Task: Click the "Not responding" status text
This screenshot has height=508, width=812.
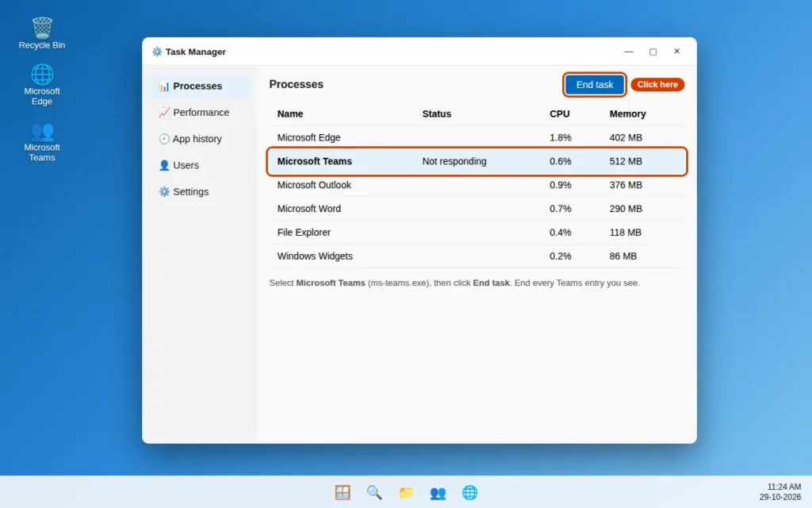Action: 454,161
